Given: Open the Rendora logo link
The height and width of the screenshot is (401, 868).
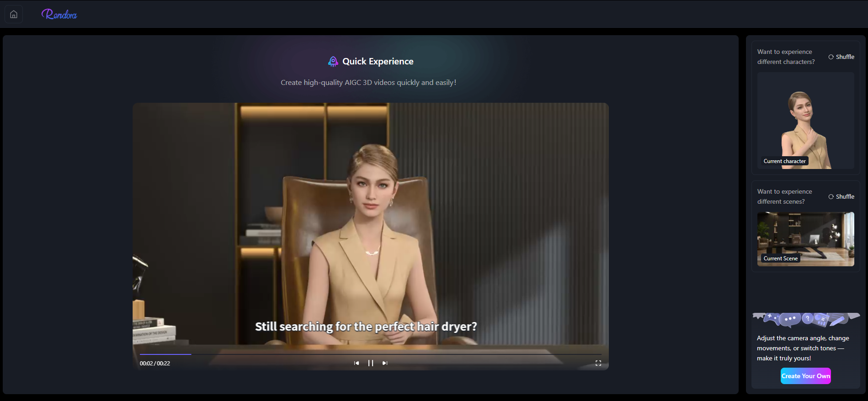Looking at the screenshot, I should tap(59, 15).
